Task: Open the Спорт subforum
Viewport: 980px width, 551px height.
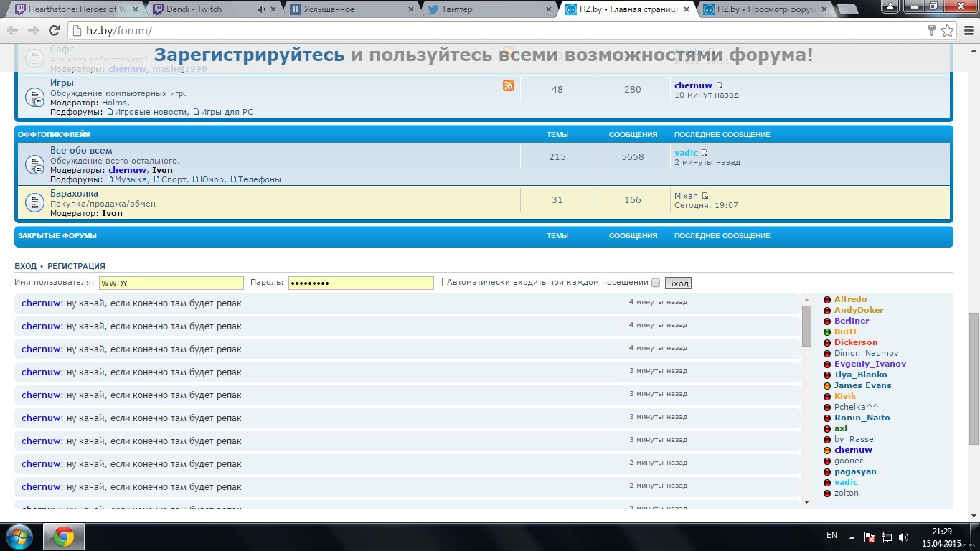Action: coord(174,179)
